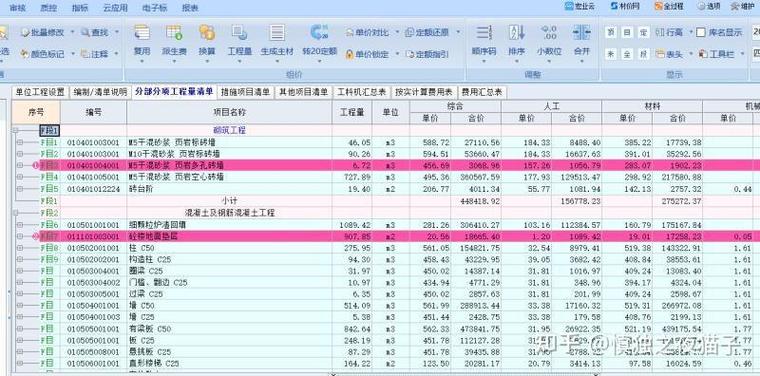Screen dimensions: 760x376
Task: Click the 生成主材 icon
Action: [x=277, y=32]
